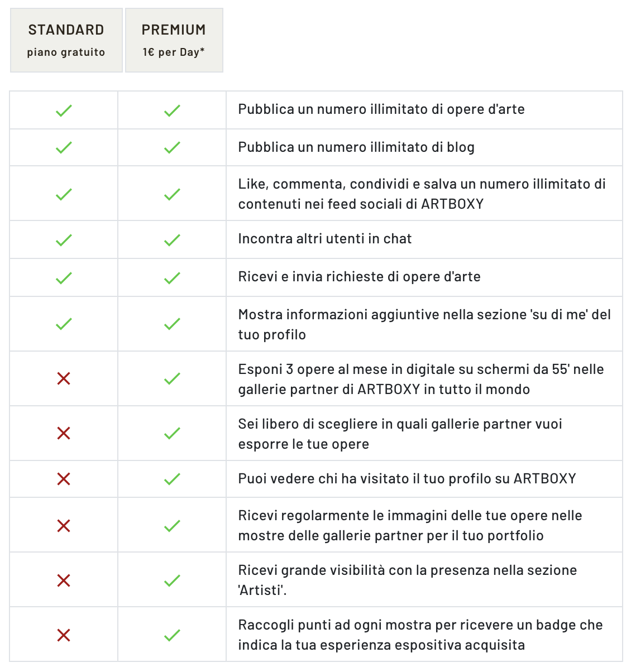Click Premium checkmark for unlimited blog row

(x=173, y=147)
